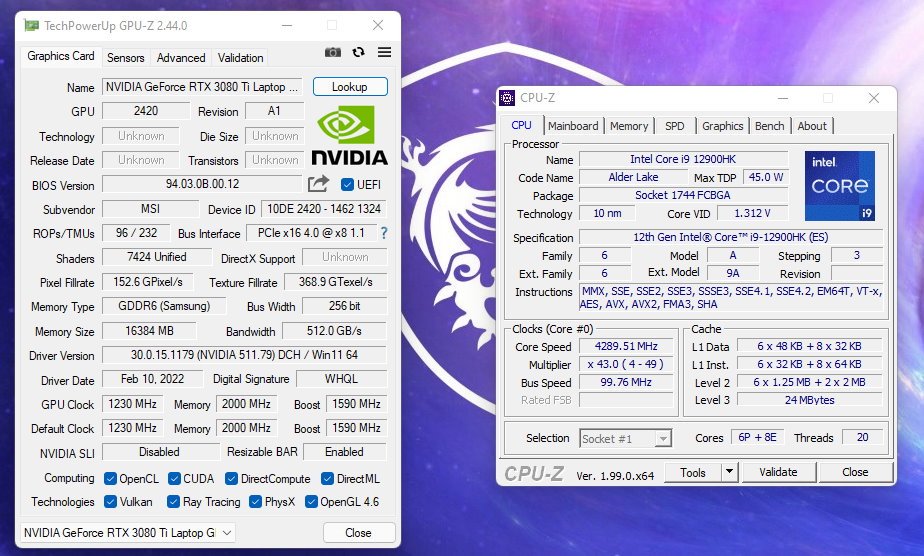Viewport: 924px width, 556px height.
Task: Click the Core Speed 4289.51 MHz value
Action: [626, 346]
